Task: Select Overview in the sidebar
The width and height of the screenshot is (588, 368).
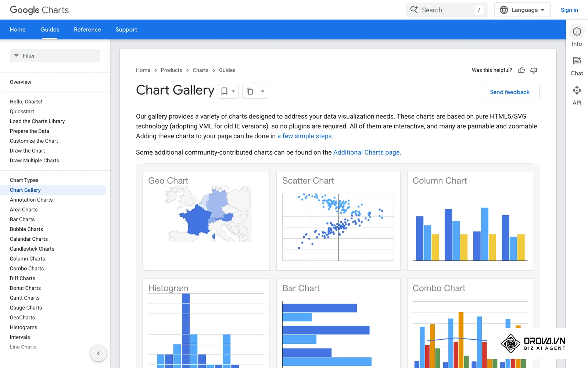Action: [21, 82]
